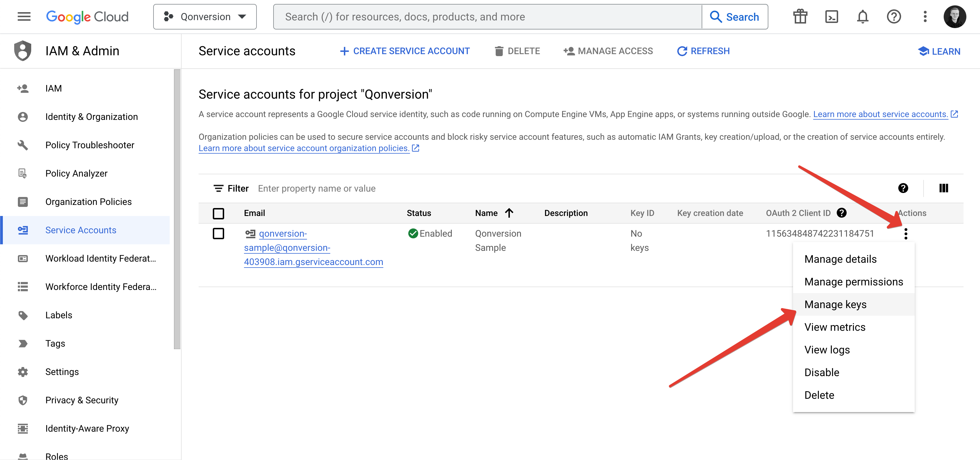
Task: Select the qonversion-sample service account checkbox
Action: (x=218, y=234)
